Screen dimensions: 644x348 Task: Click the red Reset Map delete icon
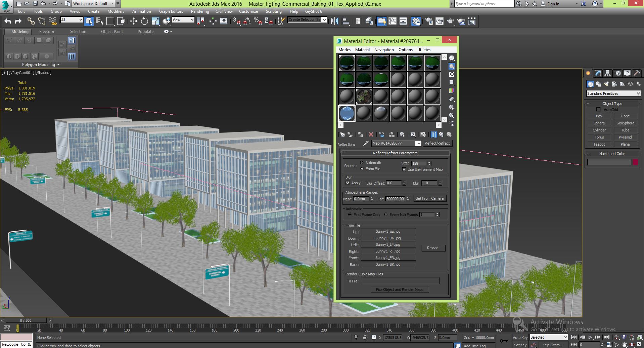pos(371,134)
